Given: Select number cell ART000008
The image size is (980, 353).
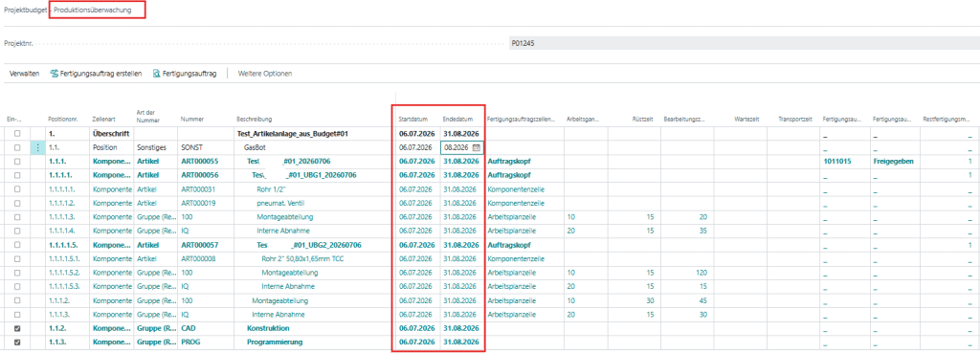Looking at the screenshot, I should [198, 258].
